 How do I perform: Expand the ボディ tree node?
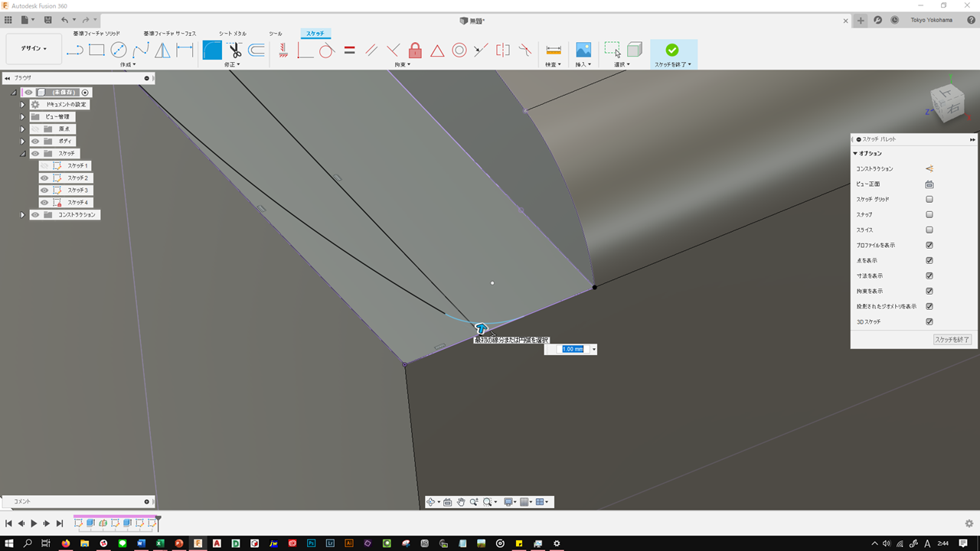23,142
